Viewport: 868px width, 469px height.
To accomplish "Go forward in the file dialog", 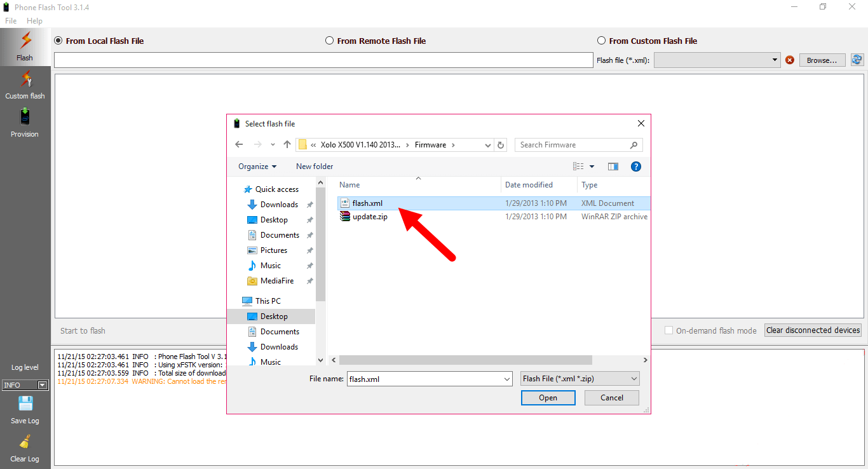I will [257, 145].
